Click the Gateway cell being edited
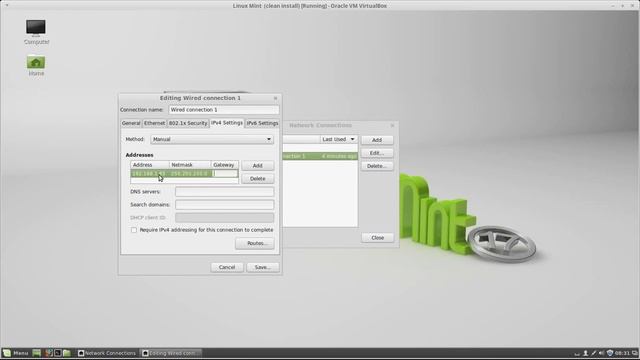640x360 pixels. [x=225, y=174]
